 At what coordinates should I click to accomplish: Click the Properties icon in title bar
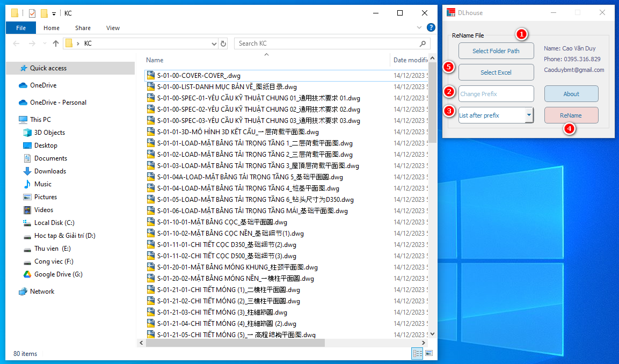[32, 13]
